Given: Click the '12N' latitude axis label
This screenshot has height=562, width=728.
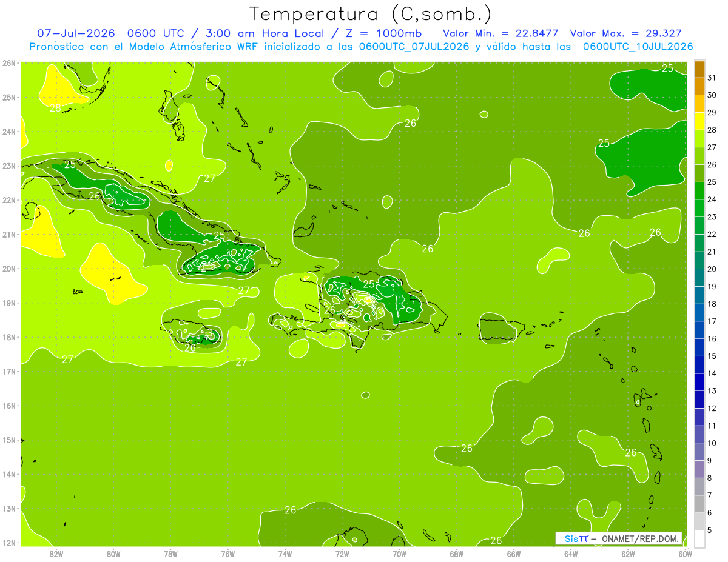Looking at the screenshot, I should click(x=8, y=543).
